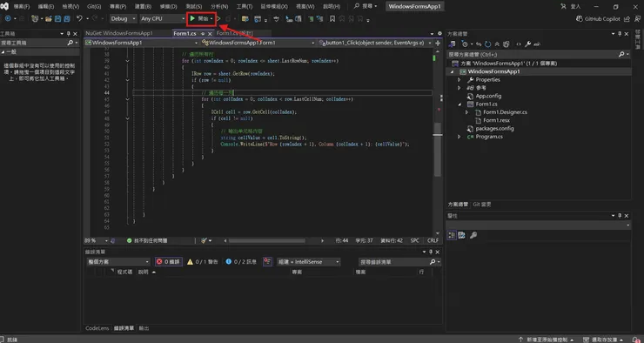Open the WindowsFormsApp1 project scope dropdown
Image resolution: width=644 pixels, height=343 pixels.
click(141, 43)
